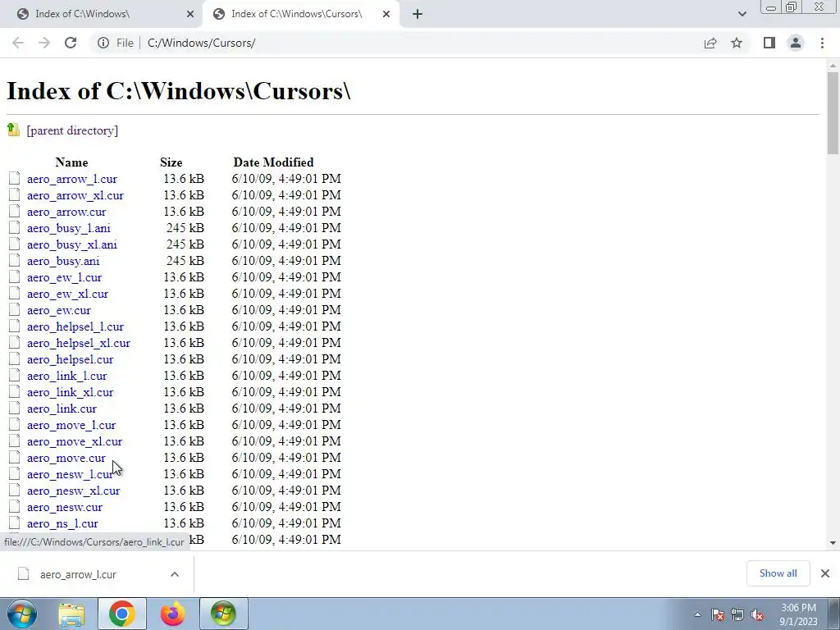Open downloaded aero_arrow_l.cur in downloads bar
This screenshot has width=840, height=630.
pyautogui.click(x=78, y=574)
